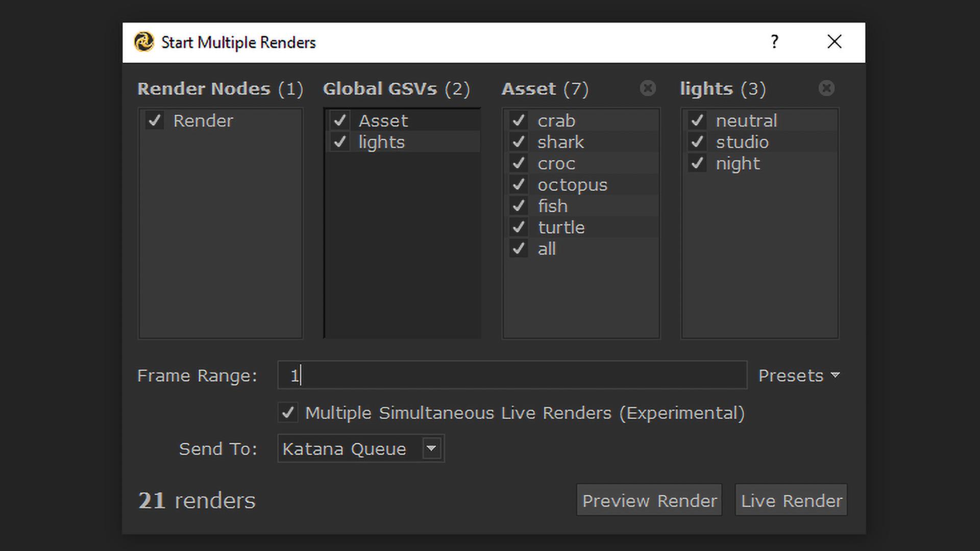Image resolution: width=980 pixels, height=551 pixels.
Task: Remove the lights column using its X icon
Action: (826, 88)
